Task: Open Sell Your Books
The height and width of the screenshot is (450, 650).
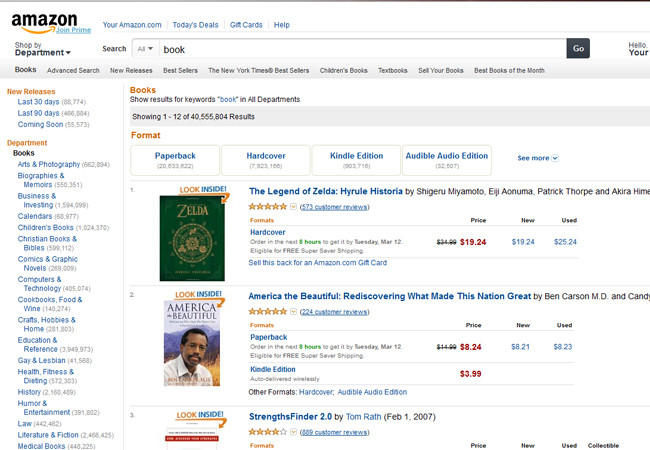Action: [x=441, y=70]
